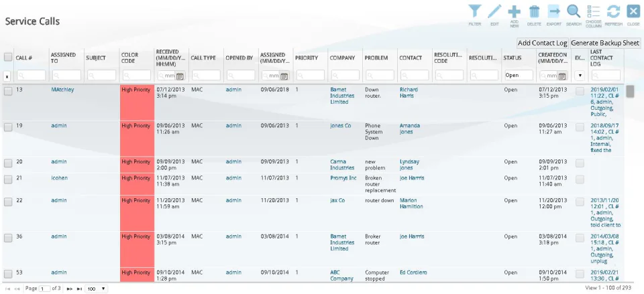Sort by the Call Type column header
Image resolution: width=644 pixels, height=294 pixels.
coord(203,58)
